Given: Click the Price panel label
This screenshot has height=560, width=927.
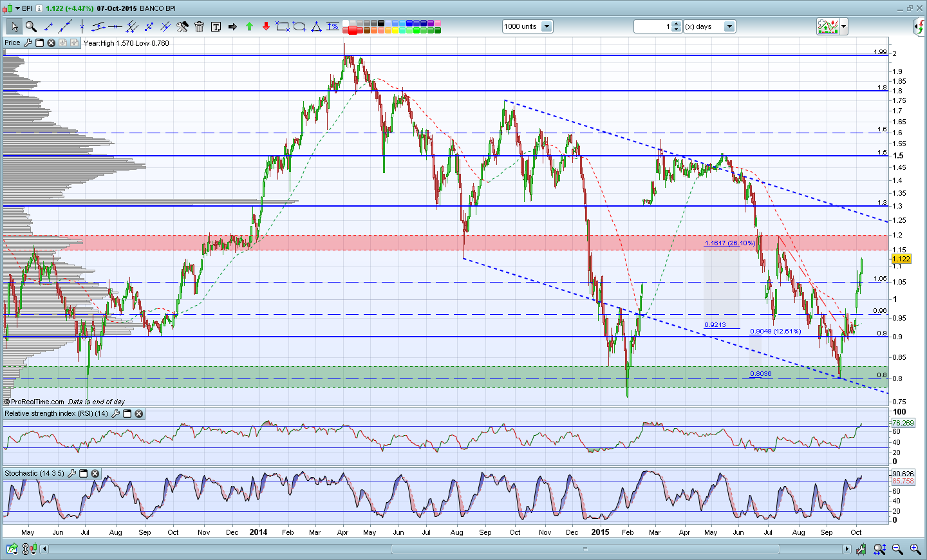Looking at the screenshot, I should click(x=12, y=42).
